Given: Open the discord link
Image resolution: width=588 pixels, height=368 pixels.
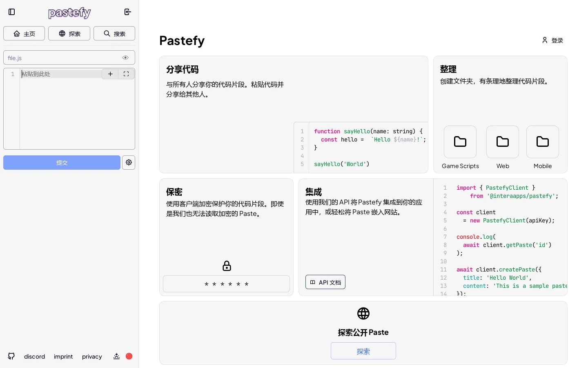Looking at the screenshot, I should click(34, 357).
